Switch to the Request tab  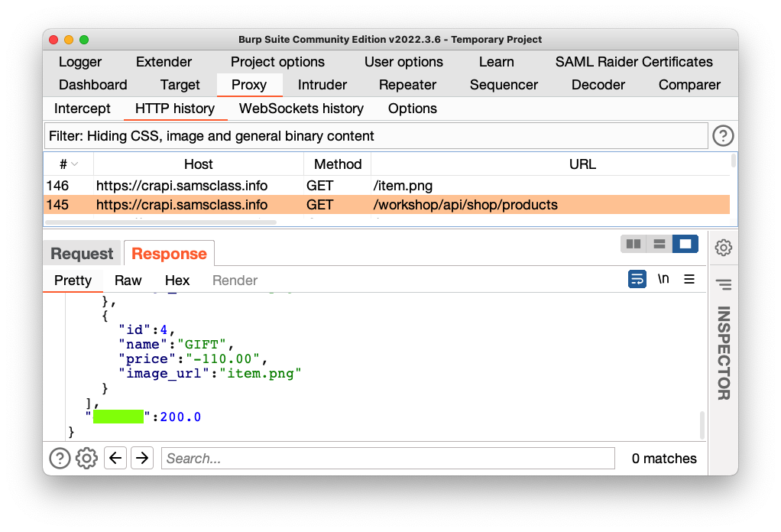[82, 254]
